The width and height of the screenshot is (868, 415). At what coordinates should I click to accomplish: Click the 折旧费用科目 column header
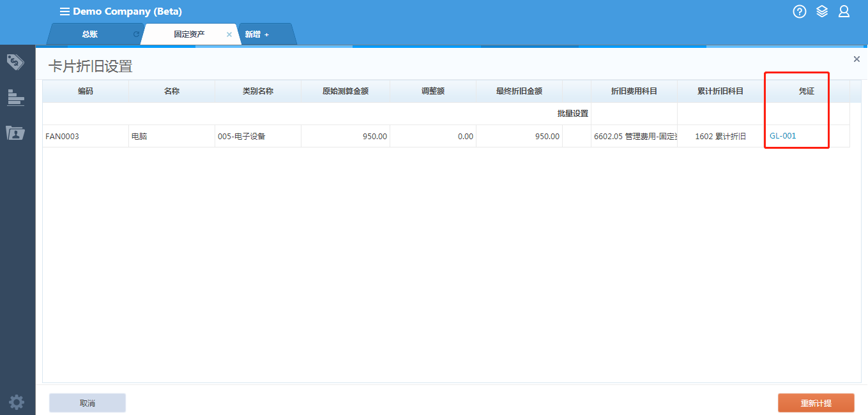click(634, 91)
